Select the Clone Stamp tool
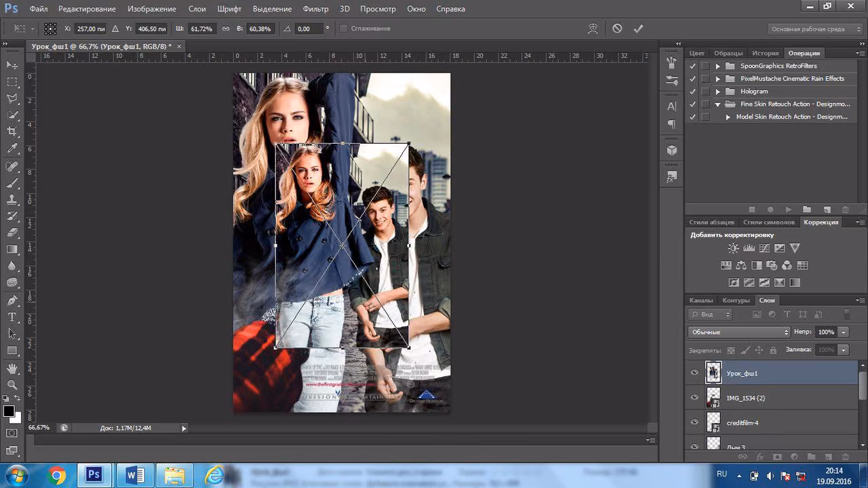Image resolution: width=868 pixels, height=488 pixels. coord(12,200)
